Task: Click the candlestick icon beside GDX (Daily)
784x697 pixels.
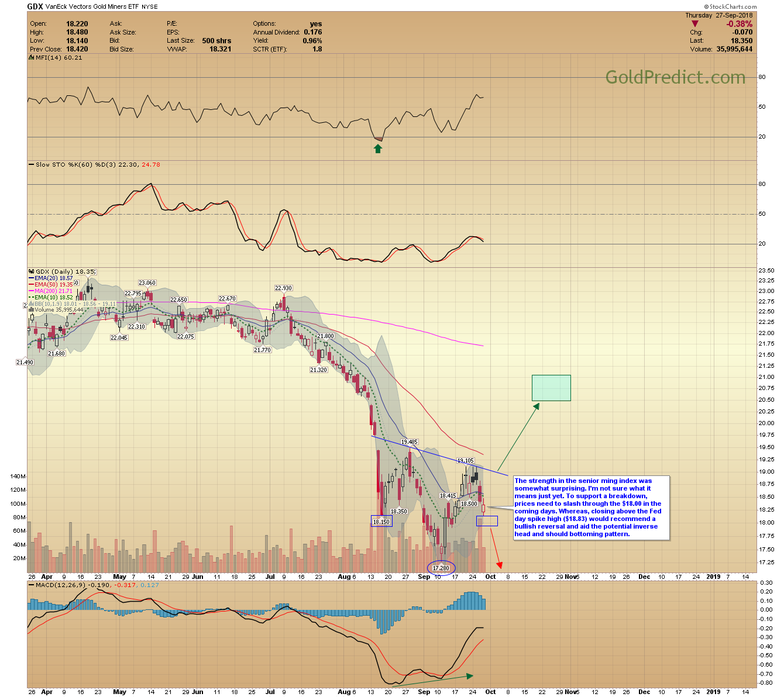Action: click(32, 271)
